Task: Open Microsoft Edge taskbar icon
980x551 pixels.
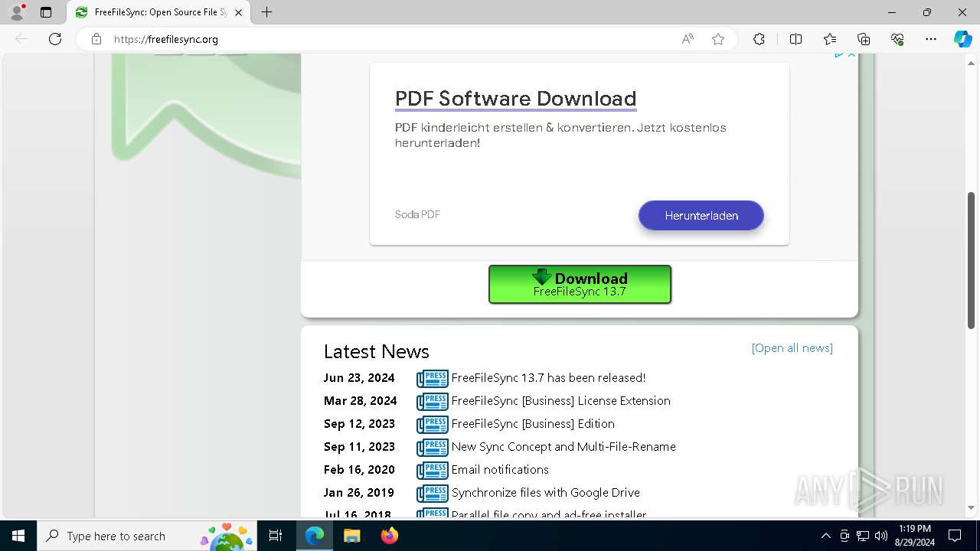Action: pyautogui.click(x=315, y=536)
